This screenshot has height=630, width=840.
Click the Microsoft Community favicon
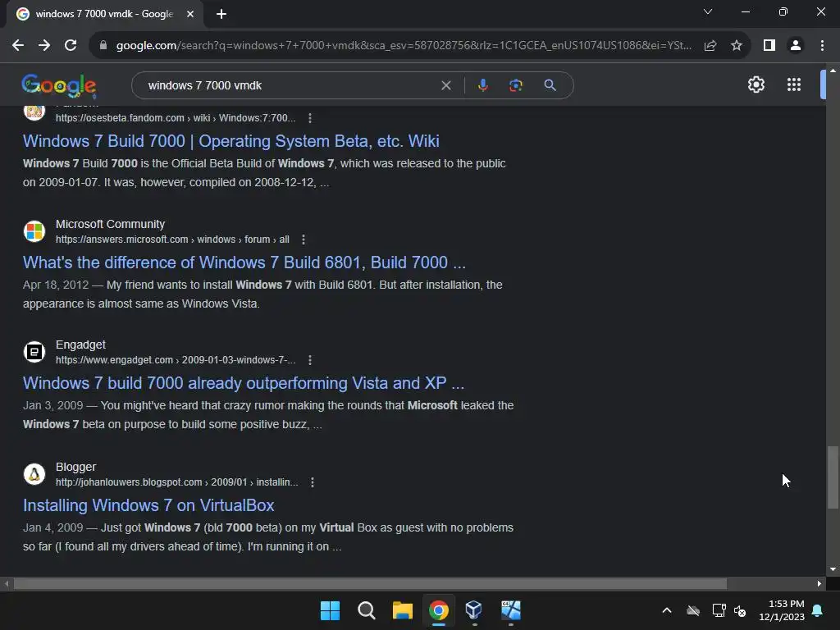click(34, 231)
